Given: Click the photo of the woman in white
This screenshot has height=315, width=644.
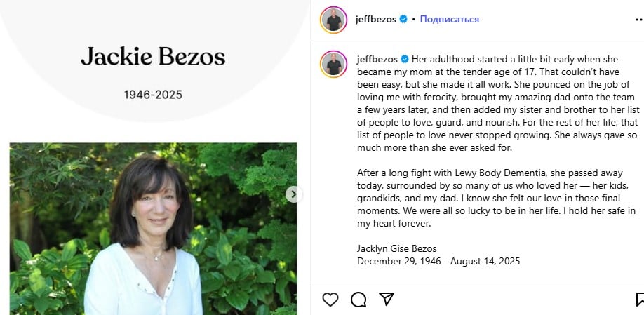Looking at the screenshot, I should [x=153, y=229].
